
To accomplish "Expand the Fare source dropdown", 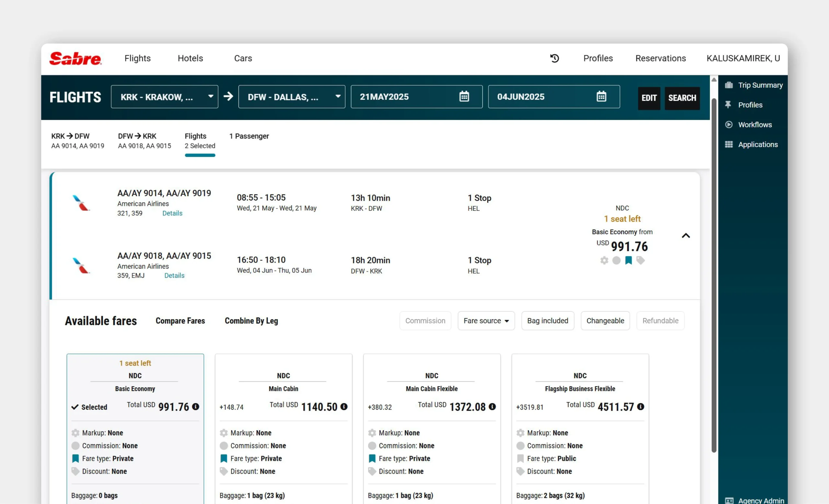I will (486, 321).
